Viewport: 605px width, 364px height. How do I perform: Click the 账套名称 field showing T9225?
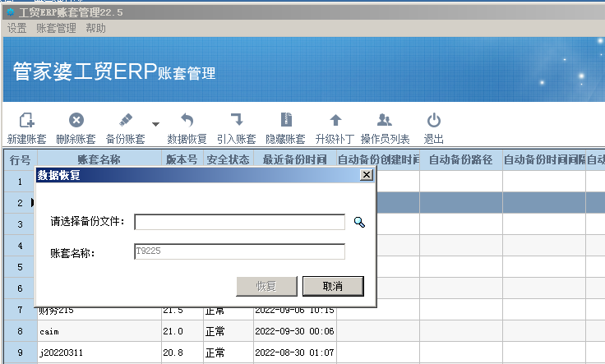(x=239, y=251)
